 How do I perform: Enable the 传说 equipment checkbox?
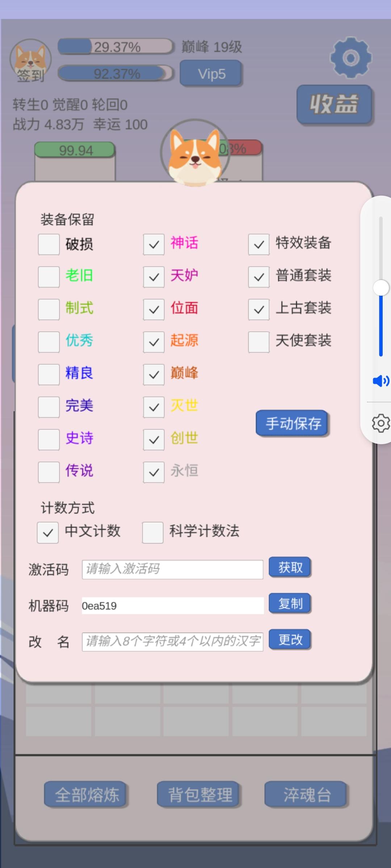(x=49, y=472)
